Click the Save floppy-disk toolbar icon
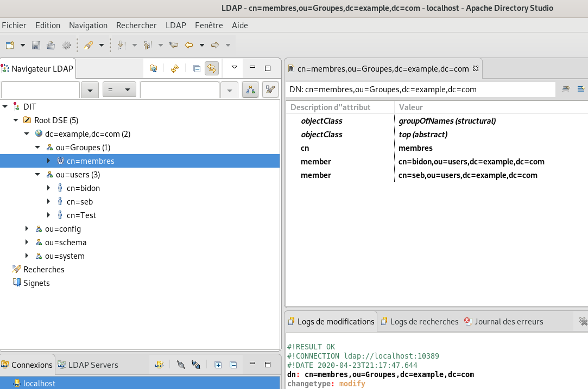 pos(36,46)
